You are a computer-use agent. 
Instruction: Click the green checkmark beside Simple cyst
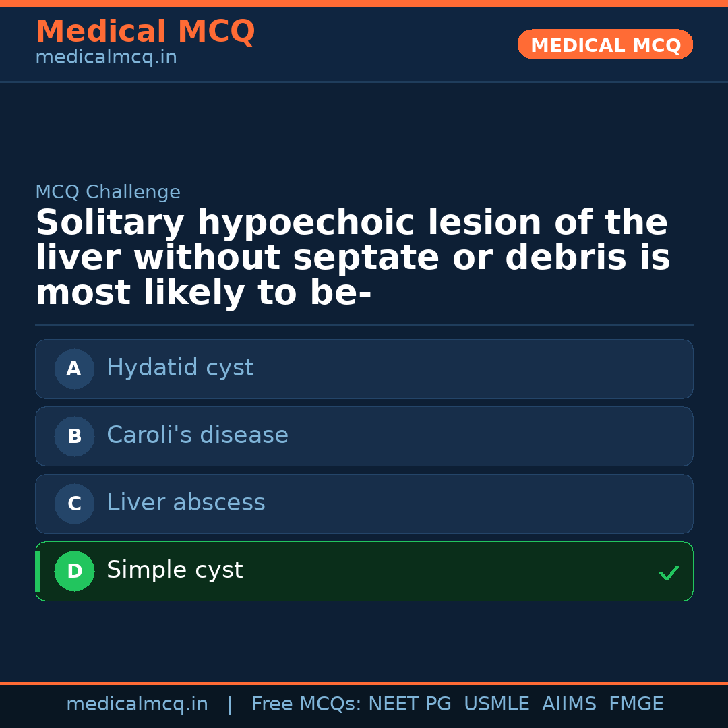(669, 572)
